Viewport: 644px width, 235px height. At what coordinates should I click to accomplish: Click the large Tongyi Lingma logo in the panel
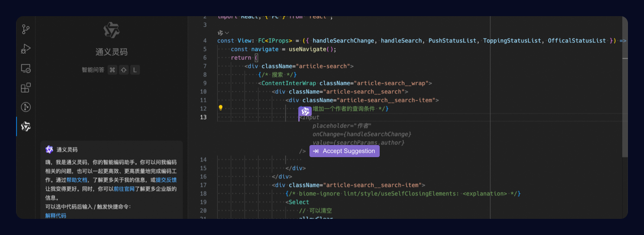[111, 30]
